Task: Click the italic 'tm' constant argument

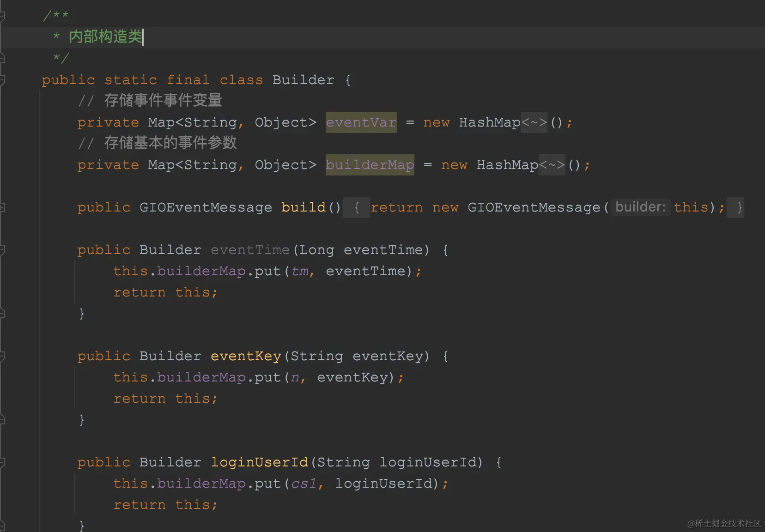Action: click(300, 271)
